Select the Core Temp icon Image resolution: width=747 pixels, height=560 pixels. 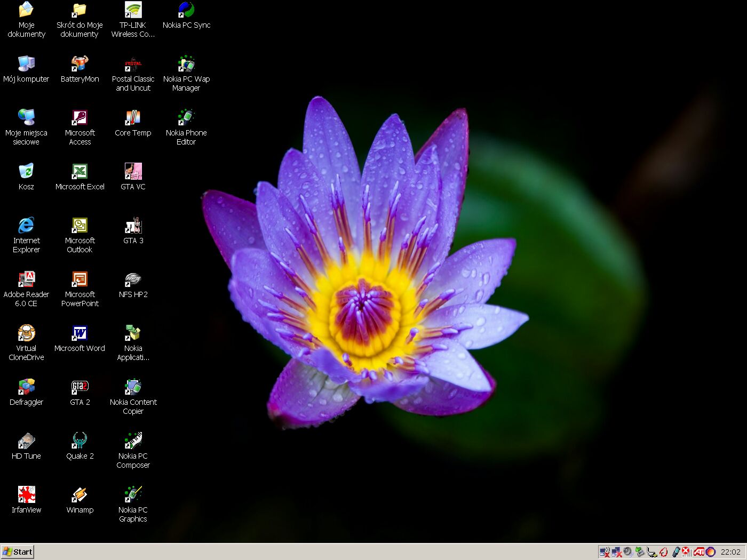(x=133, y=117)
